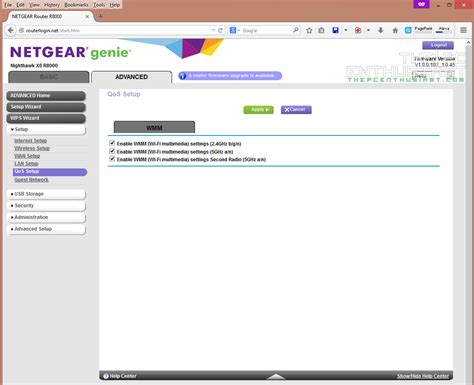The width and height of the screenshot is (474, 385).
Task: Click the blue save floppy icon
Action: tap(335, 30)
